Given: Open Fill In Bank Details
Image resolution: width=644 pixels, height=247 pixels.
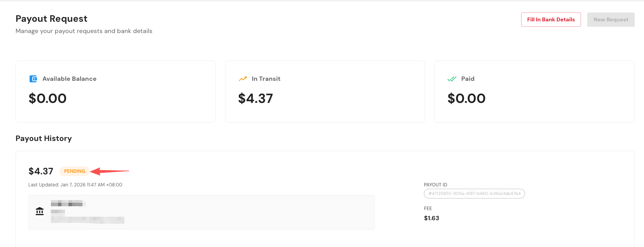Looking at the screenshot, I should point(551,20).
